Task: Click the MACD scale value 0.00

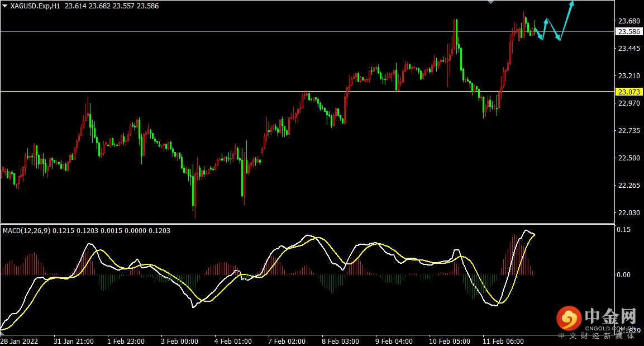Action: 623,275
